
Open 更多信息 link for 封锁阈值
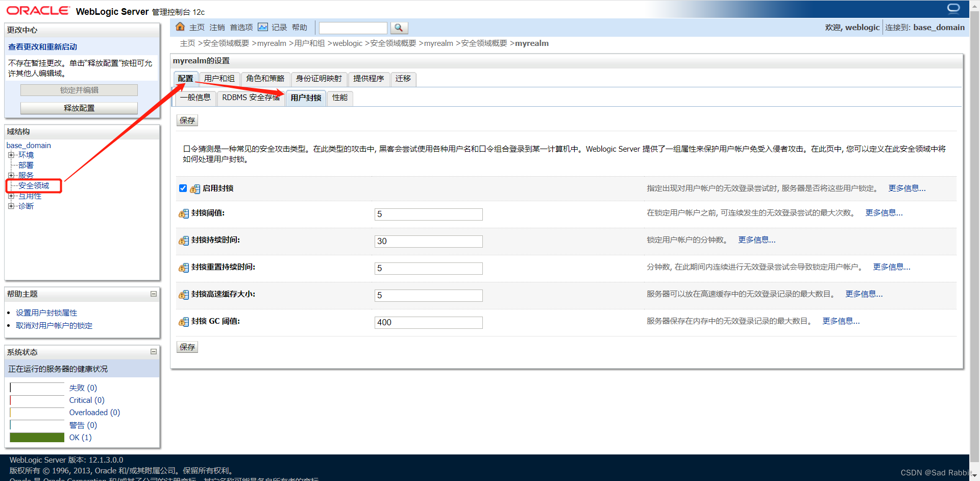884,213
